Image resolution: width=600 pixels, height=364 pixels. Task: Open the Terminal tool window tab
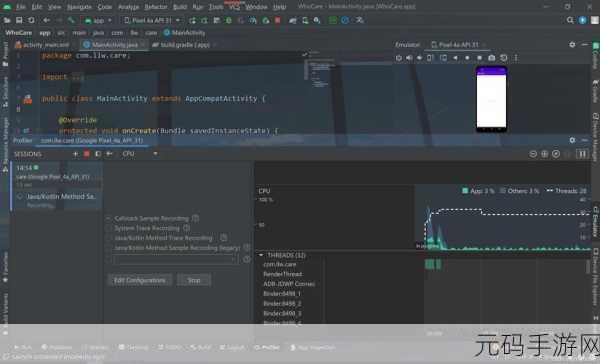point(133,348)
